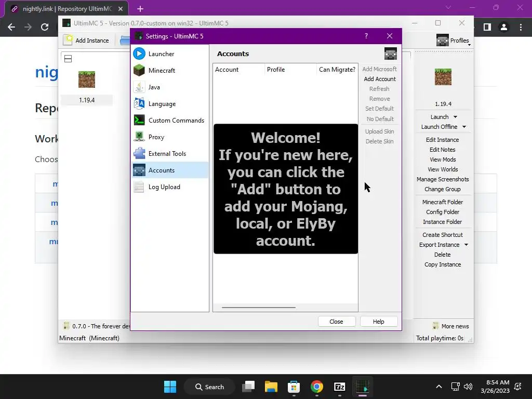The image size is (532, 399).
Task: Click View Worlds in side panel
Action: 443,169
